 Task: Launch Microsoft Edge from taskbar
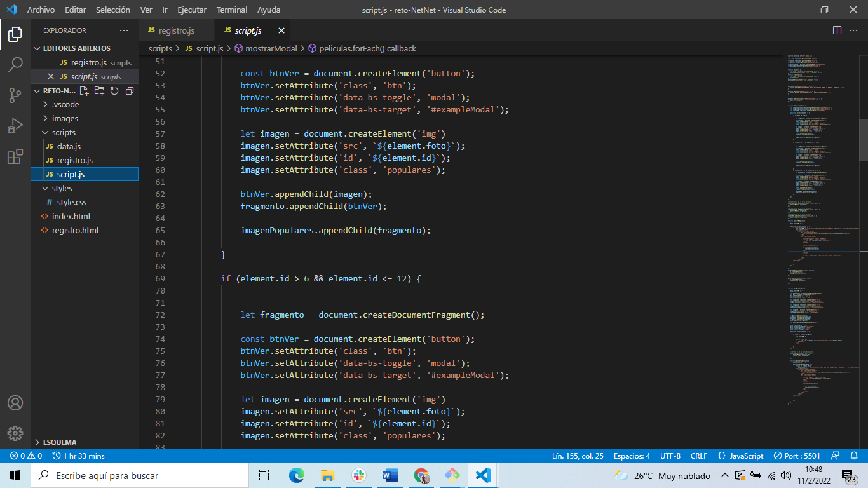point(296,475)
